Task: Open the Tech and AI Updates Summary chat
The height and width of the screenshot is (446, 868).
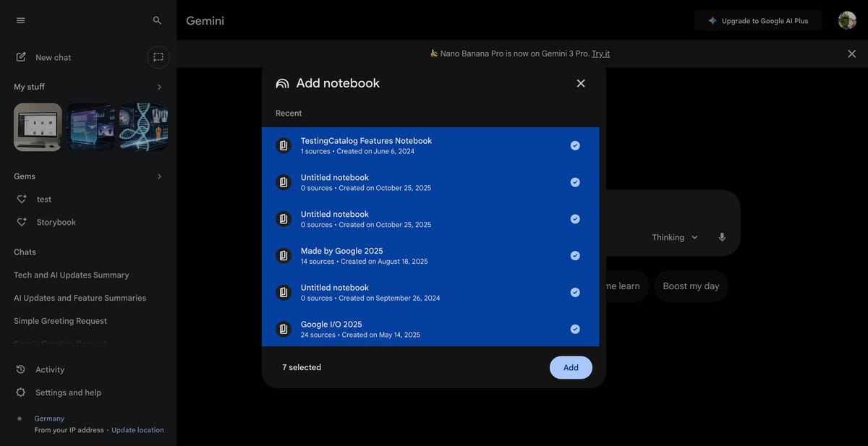Action: tap(72, 275)
